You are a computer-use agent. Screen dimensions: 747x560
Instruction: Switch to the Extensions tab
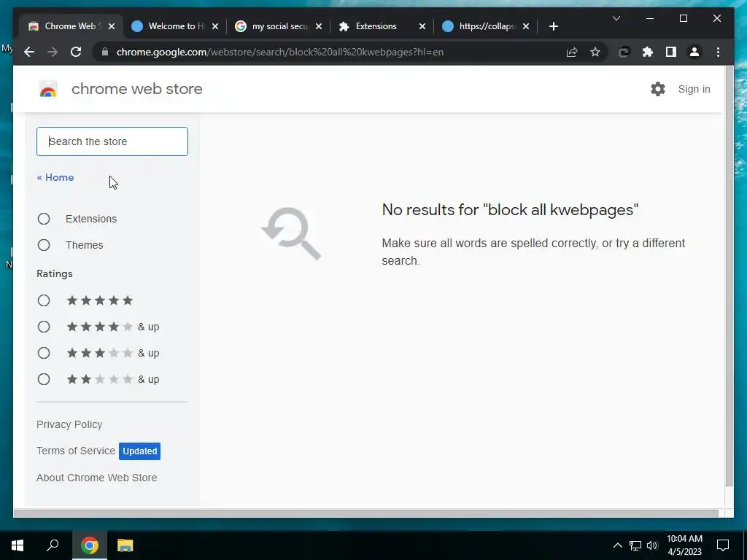point(382,26)
